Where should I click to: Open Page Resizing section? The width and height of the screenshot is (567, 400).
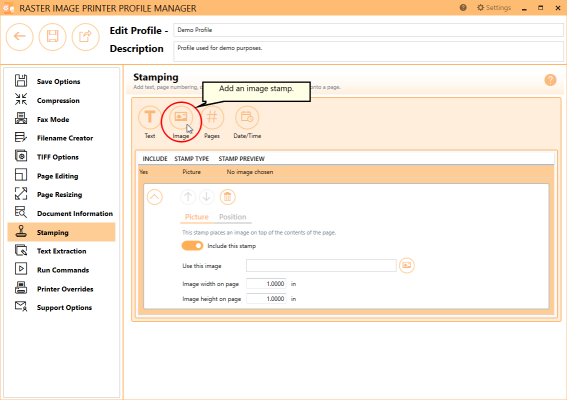pyautogui.click(x=61, y=195)
